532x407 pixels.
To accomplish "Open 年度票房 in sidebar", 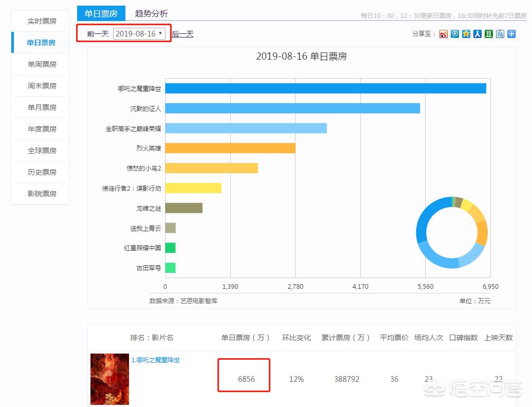I will [42, 129].
